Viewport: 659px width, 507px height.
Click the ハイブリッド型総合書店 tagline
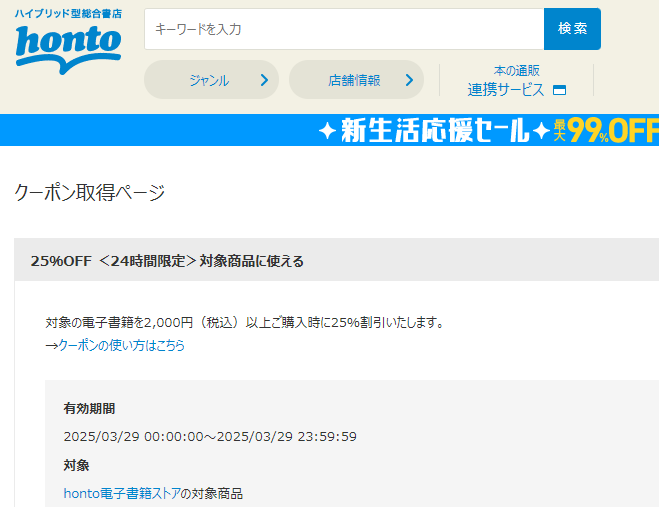[69, 13]
